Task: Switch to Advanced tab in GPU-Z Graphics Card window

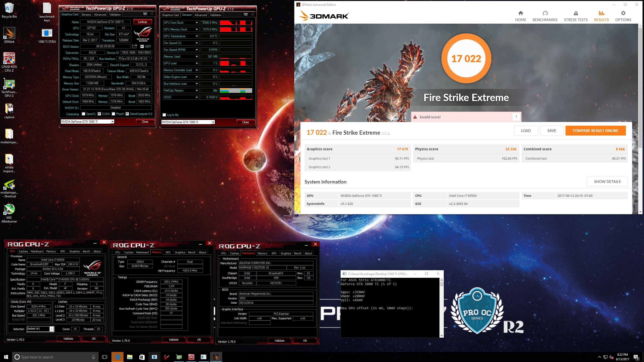Action: (100, 14)
